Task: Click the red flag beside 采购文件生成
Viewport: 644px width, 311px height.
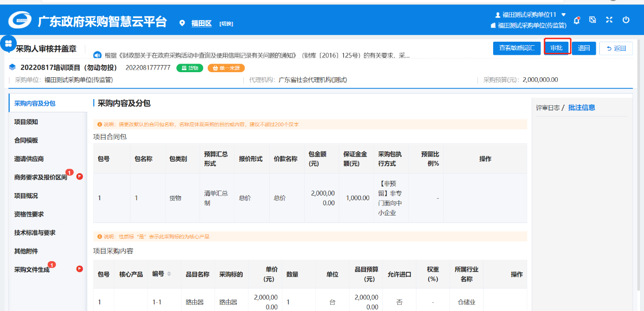Action: pos(80,269)
